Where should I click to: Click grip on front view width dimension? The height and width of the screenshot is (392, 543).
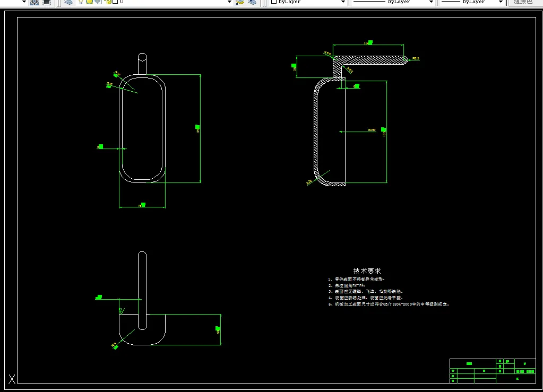point(143,205)
